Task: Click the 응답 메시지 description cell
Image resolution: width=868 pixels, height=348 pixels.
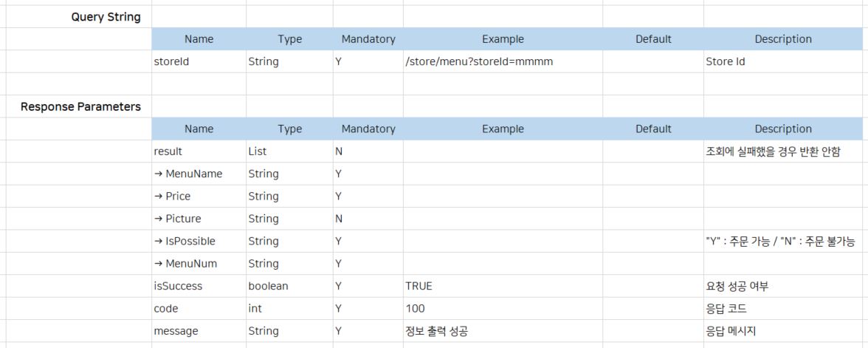Action: coord(732,331)
